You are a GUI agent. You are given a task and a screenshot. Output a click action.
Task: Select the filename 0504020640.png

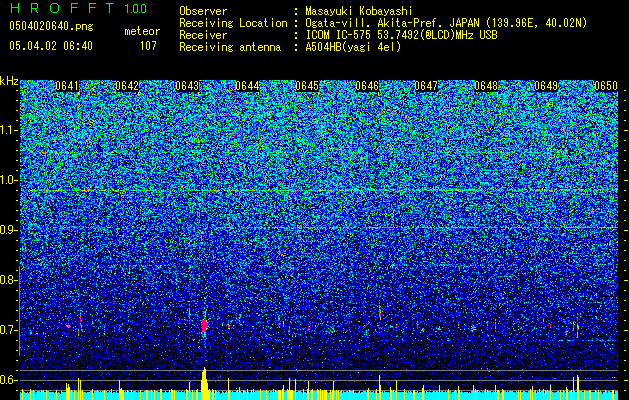coord(51,26)
